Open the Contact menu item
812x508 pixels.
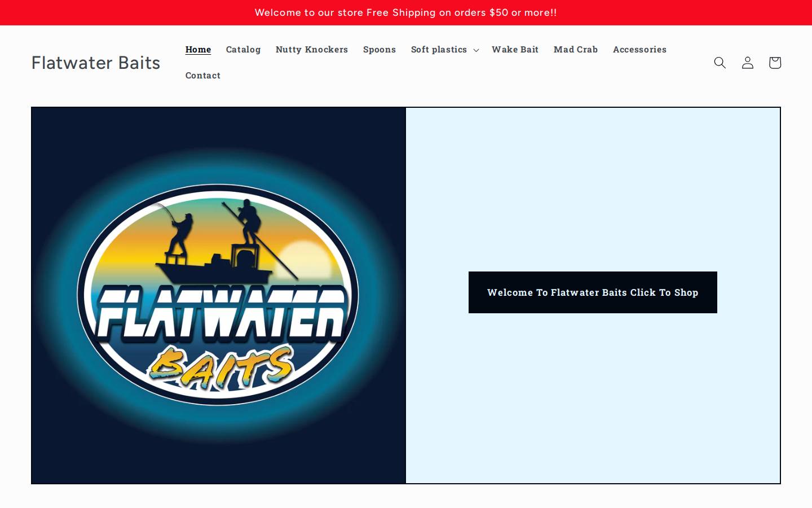point(203,76)
